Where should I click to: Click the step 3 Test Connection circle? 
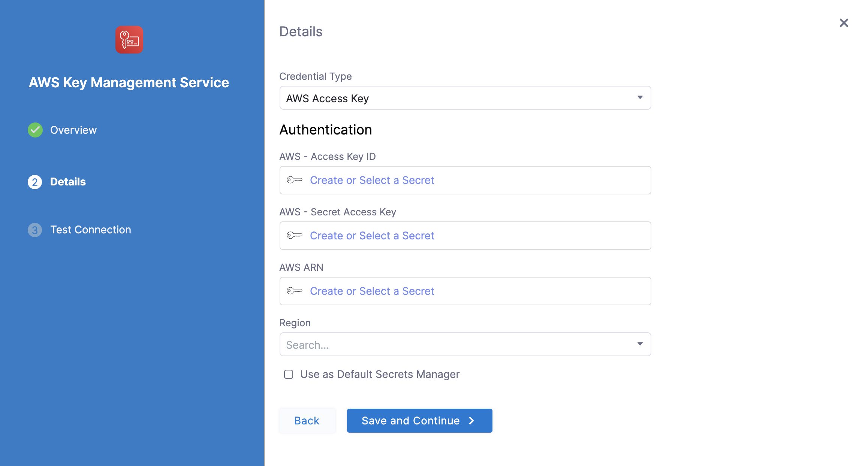click(x=35, y=230)
